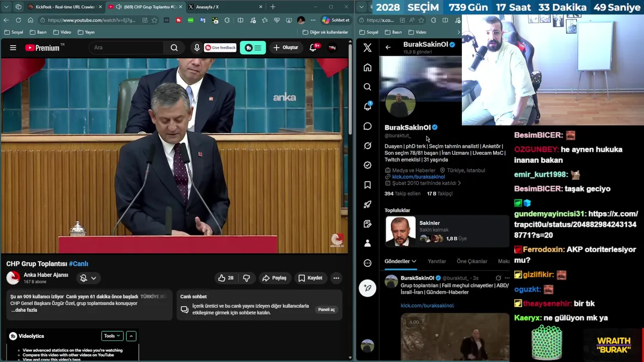The height and width of the screenshot is (362, 644).
Task: Start YouTube voice search with the microphone
Action: [197, 48]
